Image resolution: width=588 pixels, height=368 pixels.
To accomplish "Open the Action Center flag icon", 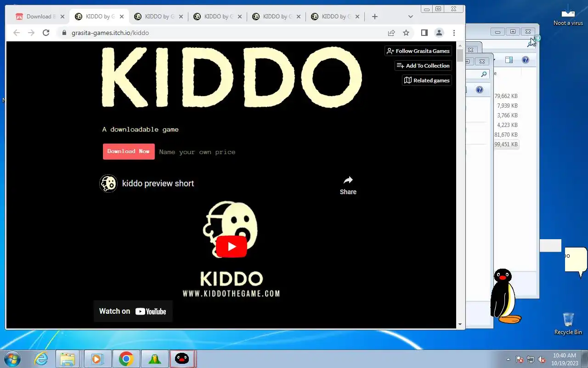I will [x=520, y=359].
